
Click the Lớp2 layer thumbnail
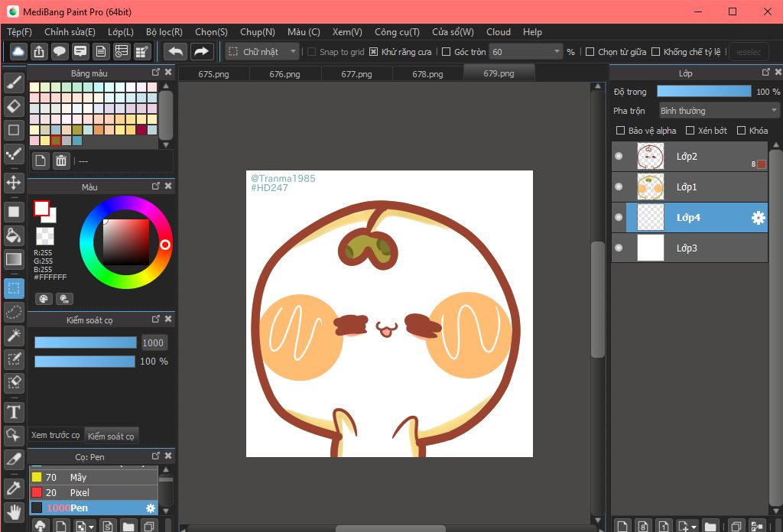coord(651,156)
